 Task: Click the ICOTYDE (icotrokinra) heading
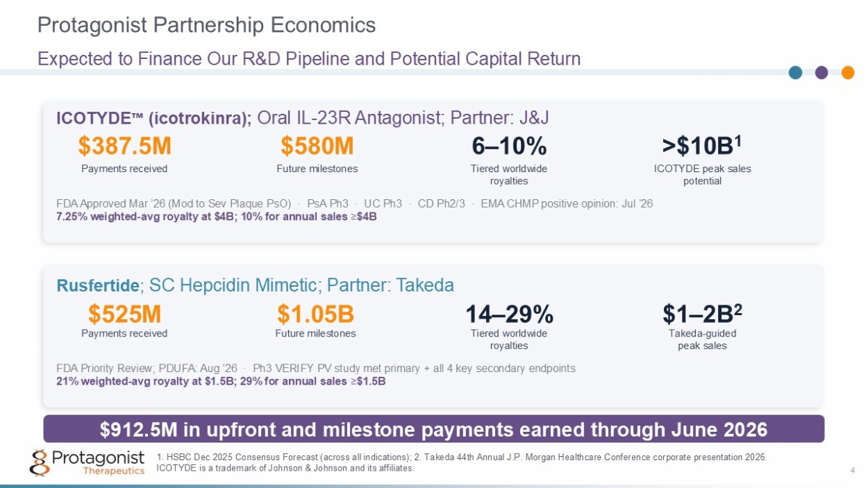[154, 119]
